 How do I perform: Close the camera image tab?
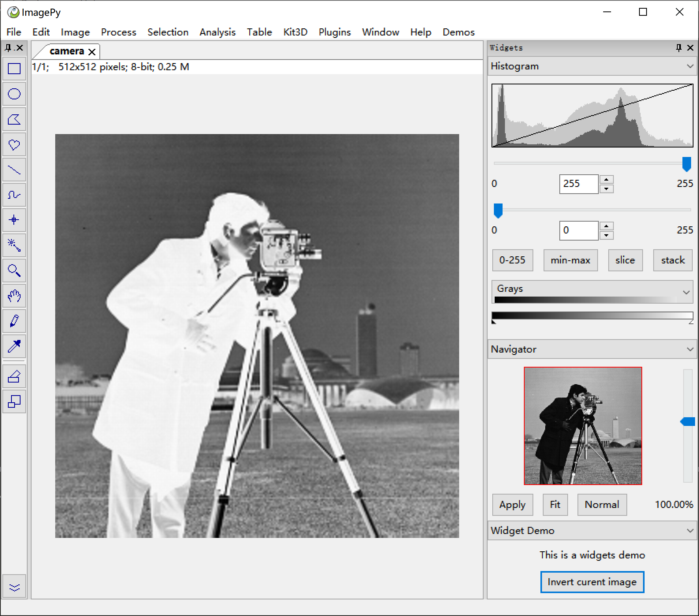92,52
